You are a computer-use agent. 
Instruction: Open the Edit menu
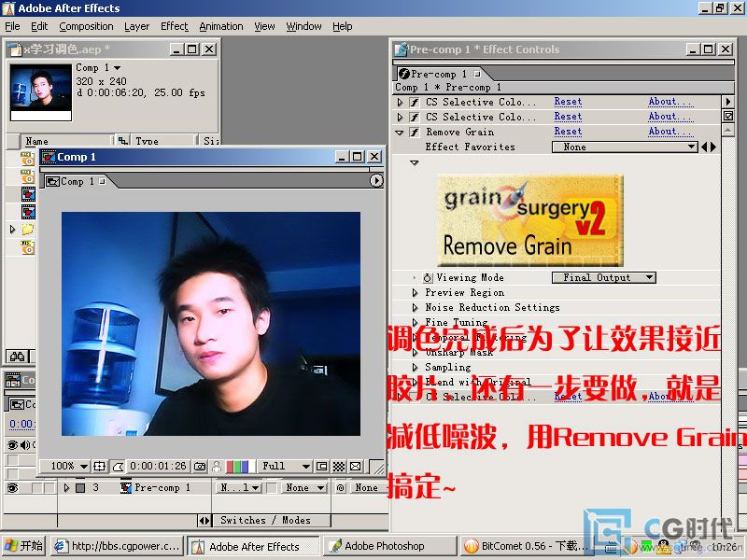point(39,26)
